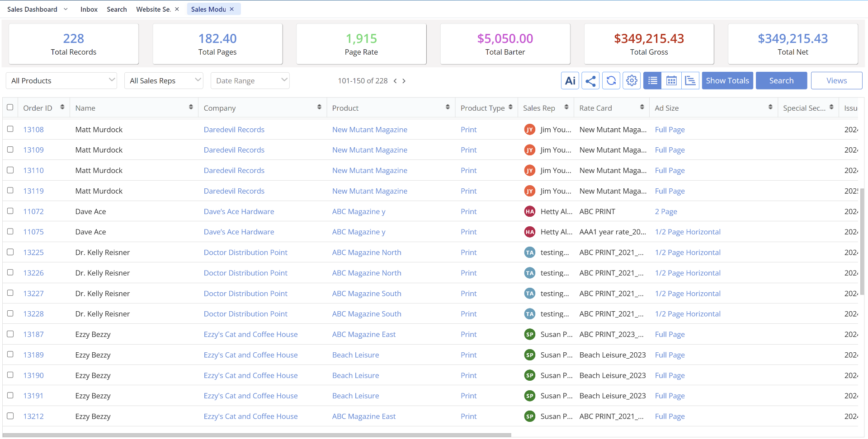Close the Website Se. tab

click(x=177, y=9)
